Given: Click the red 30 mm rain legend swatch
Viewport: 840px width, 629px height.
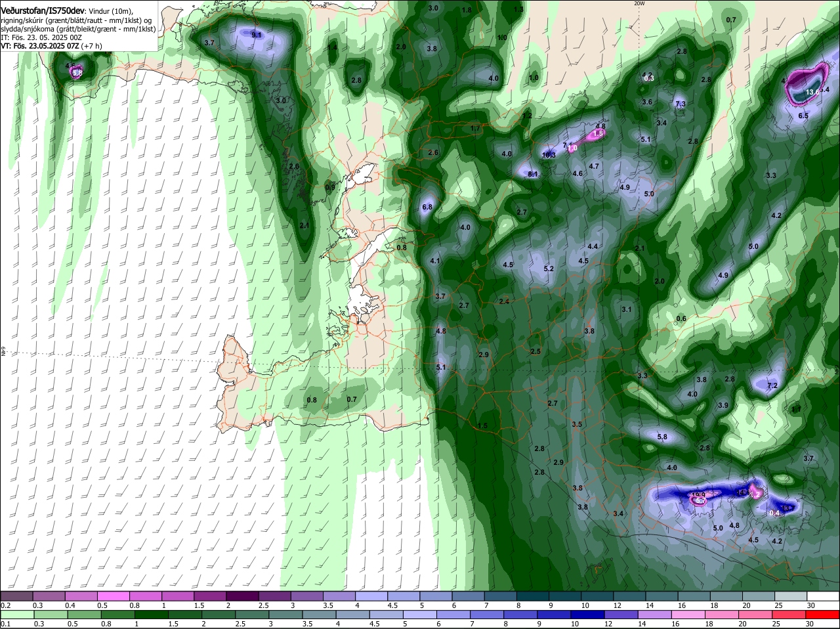Looking at the screenshot, I should (x=823, y=615).
